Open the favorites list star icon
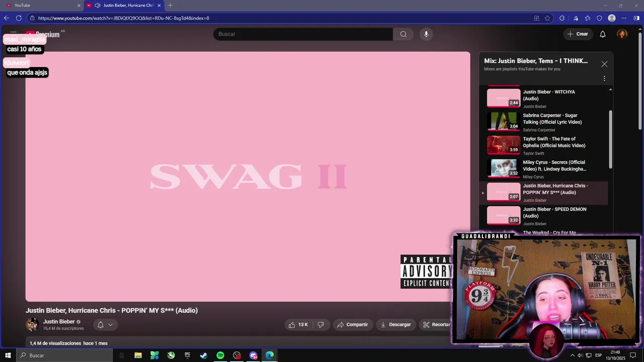This screenshot has width=644, height=362. coord(588,18)
